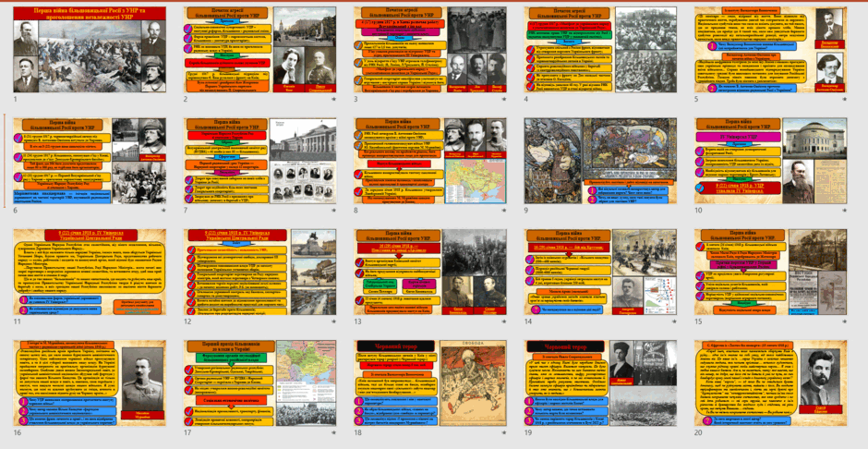Select slide 16 thumbnail with officer portrait
868x449 pixels.
(90, 383)
